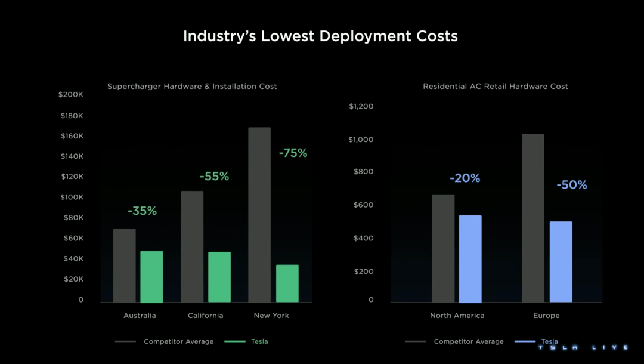Viewport: 644px width, 364px height.
Task: Click the $200K axis label
Action: 70,95
